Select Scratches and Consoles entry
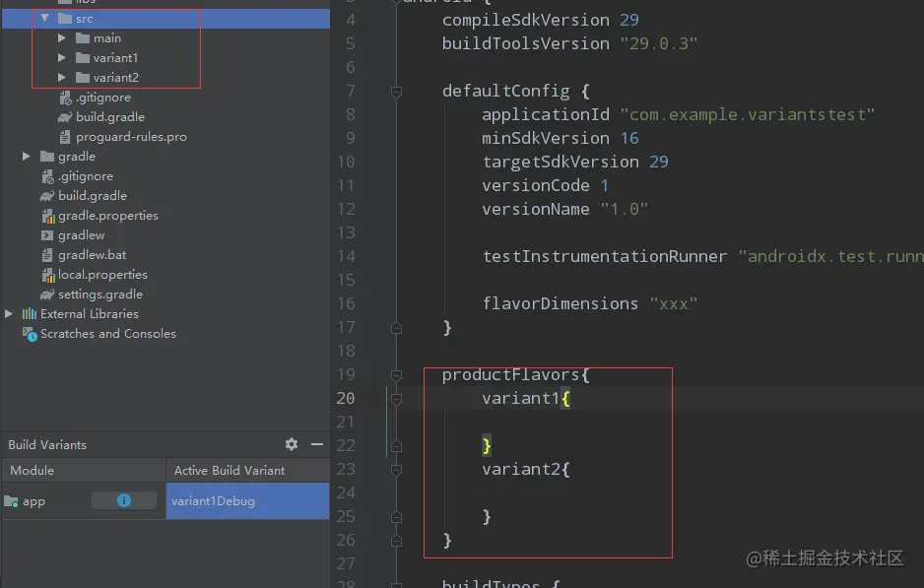The width and height of the screenshot is (924, 588). [x=107, y=334]
